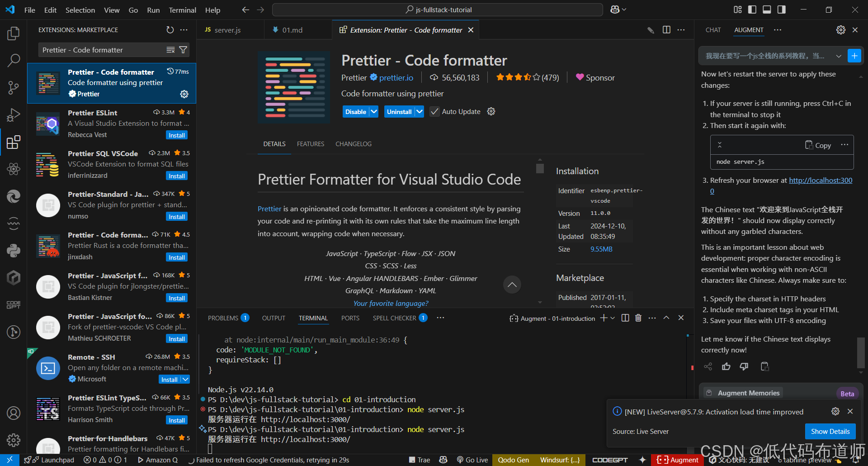Toggle Auto Update checkbox for Prettier
Image resolution: width=868 pixels, height=466 pixels.
[434, 112]
